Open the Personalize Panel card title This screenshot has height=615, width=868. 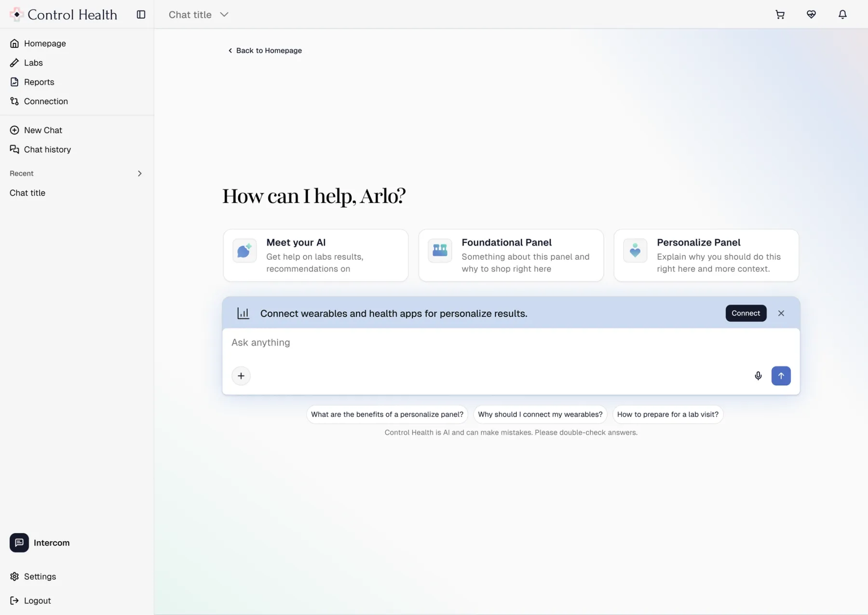(698, 242)
